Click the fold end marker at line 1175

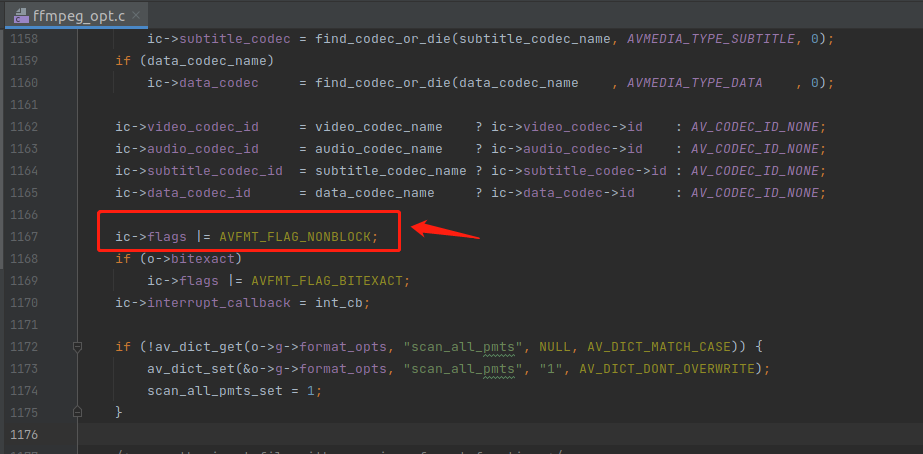point(76,412)
